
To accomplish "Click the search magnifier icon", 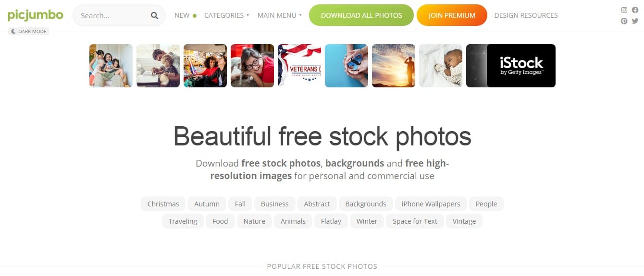I will pyautogui.click(x=154, y=15).
